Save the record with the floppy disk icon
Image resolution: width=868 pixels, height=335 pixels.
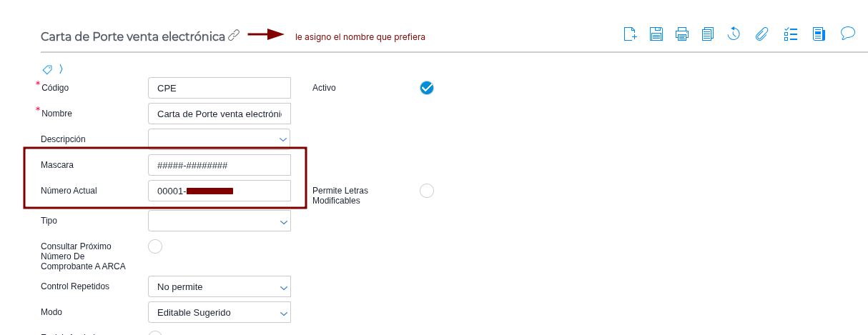pyautogui.click(x=656, y=34)
